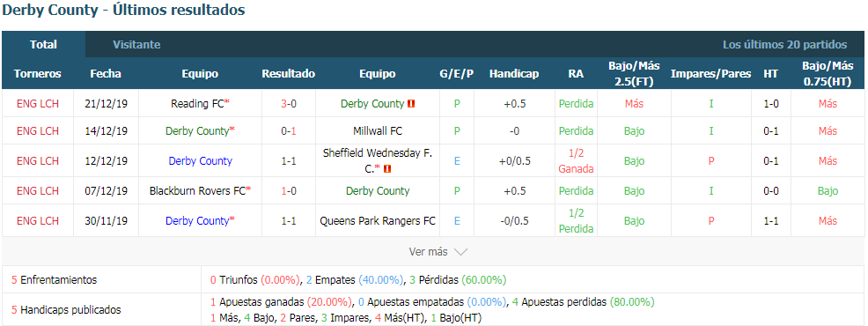Screen dimensions: 868x326
Task: Click ENG LCH tournament for 21/12/19 match
Action: click(38, 104)
